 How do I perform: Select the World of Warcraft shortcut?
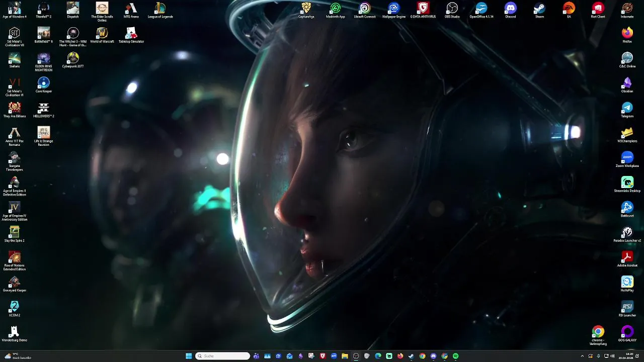pos(102,35)
